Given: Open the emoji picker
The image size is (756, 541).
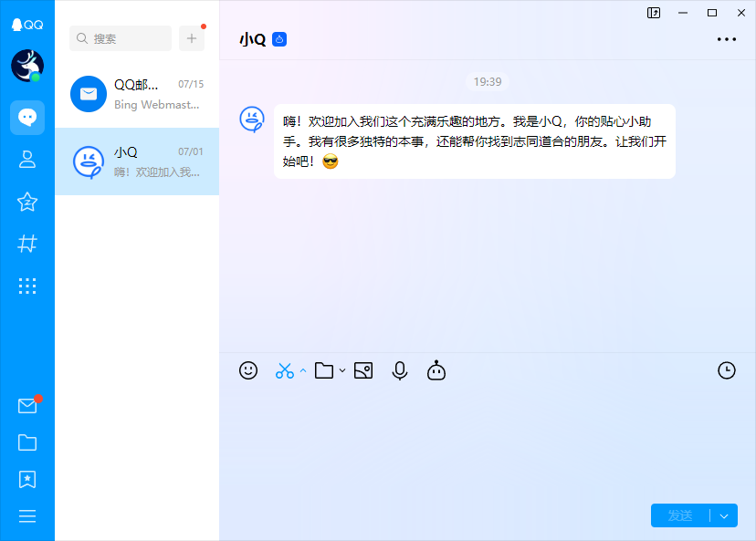Looking at the screenshot, I should [247, 370].
